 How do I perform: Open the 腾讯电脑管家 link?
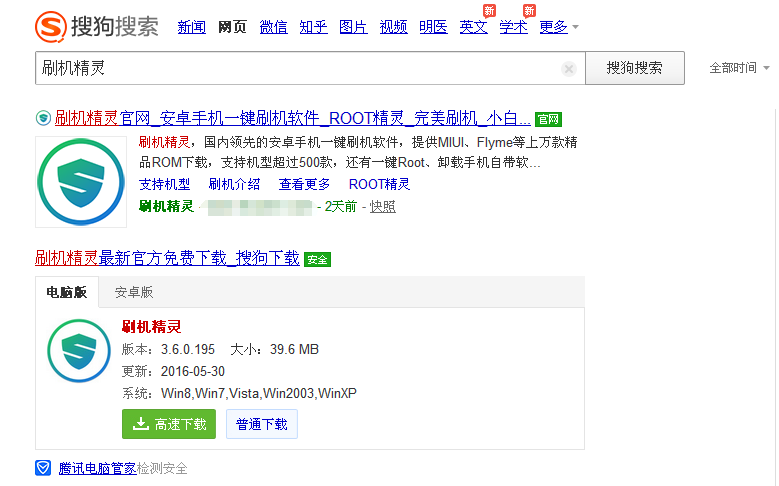97,468
